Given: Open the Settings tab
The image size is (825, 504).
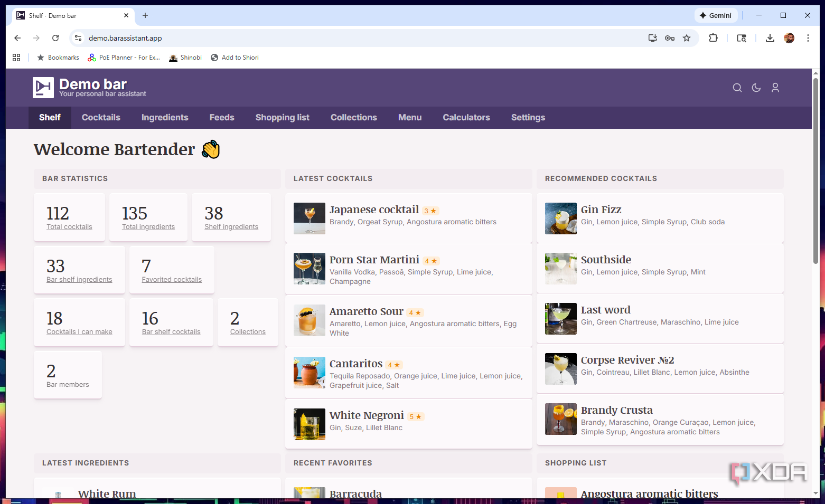Looking at the screenshot, I should (528, 118).
